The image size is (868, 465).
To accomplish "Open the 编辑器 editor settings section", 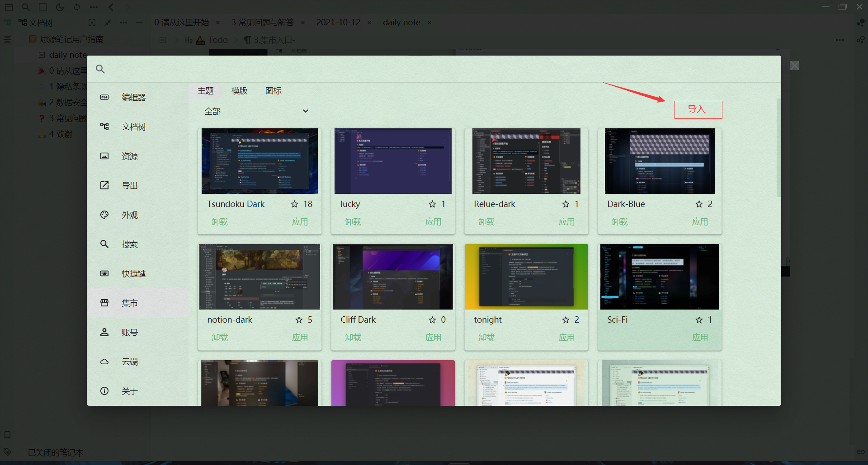I will pos(133,98).
